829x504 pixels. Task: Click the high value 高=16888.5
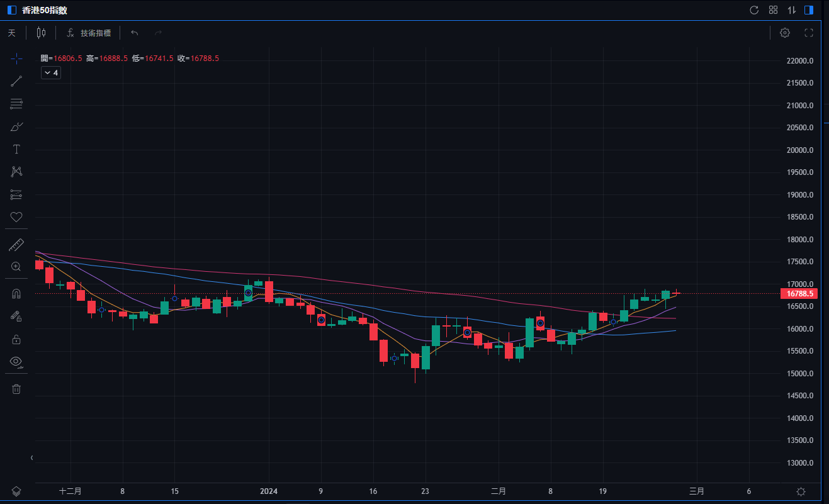(x=107, y=58)
